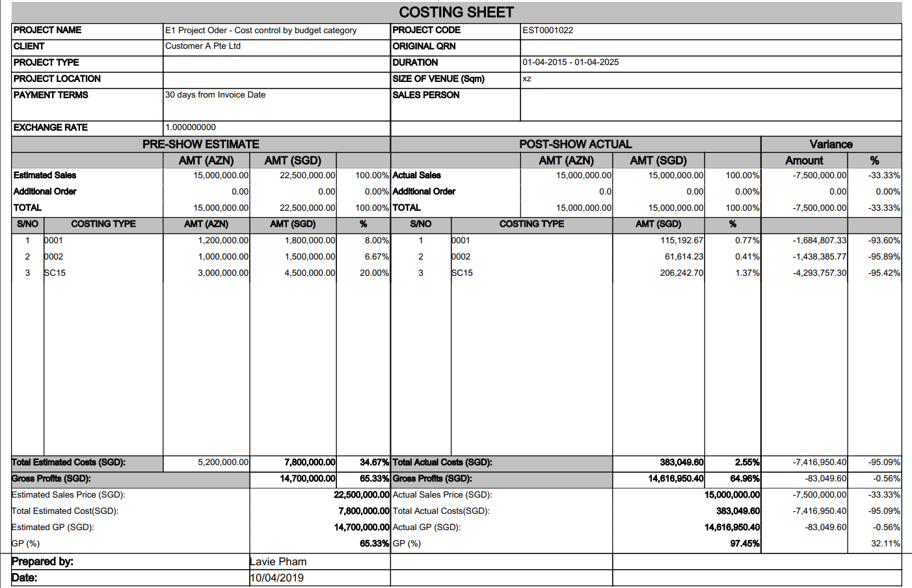Click the 'Estimated Sales' row label

coord(45,176)
